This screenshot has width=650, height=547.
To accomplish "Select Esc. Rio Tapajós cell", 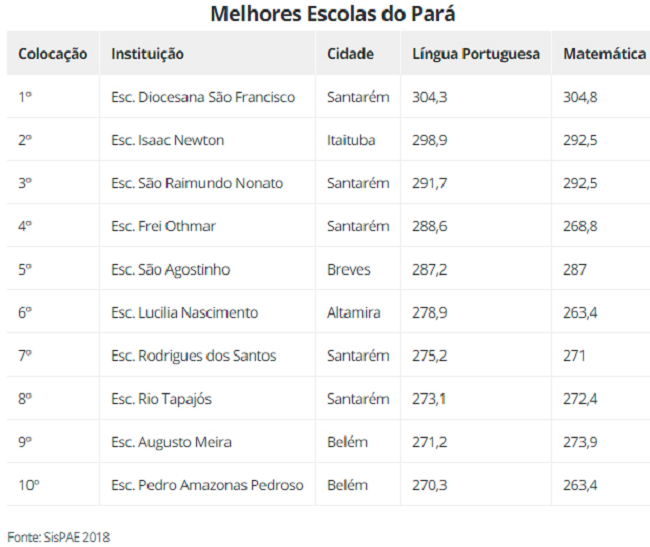I will 207,399.
